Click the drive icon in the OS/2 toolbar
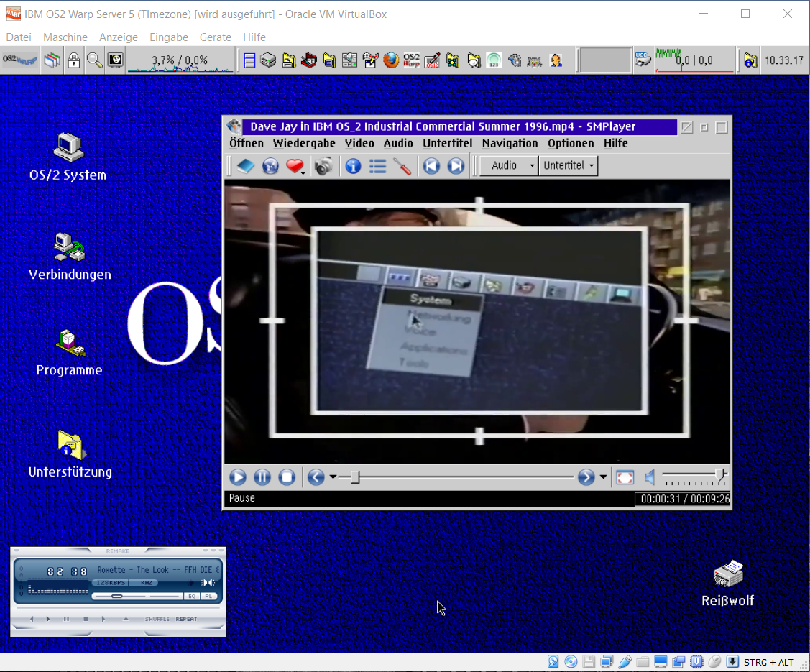Screen dimensions: 810x672 268,60
